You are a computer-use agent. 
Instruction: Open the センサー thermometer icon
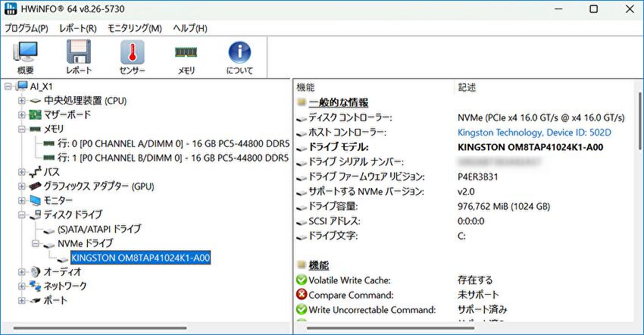133,52
